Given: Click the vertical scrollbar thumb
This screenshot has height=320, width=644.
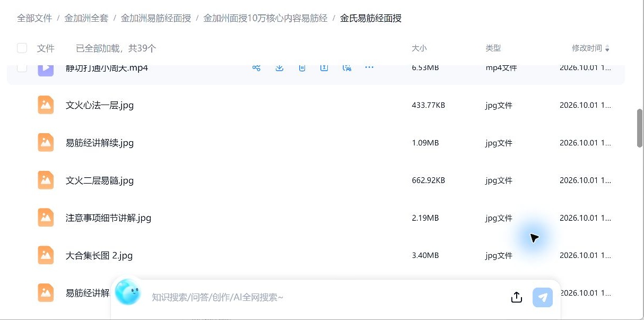Looking at the screenshot, I should (640, 128).
